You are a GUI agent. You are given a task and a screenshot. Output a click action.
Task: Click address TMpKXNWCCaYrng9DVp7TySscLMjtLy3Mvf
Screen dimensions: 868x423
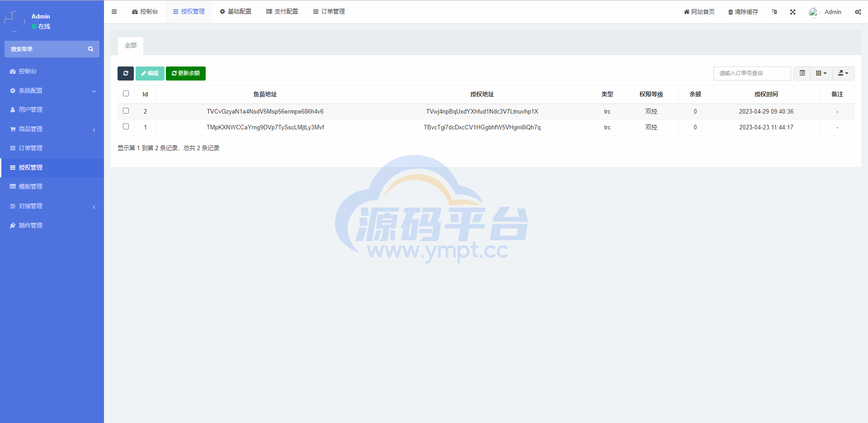pyautogui.click(x=265, y=127)
